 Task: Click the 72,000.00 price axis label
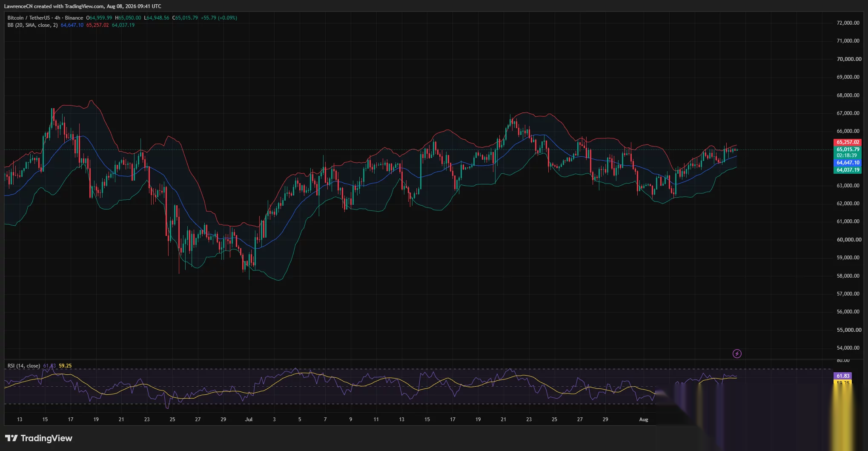848,23
